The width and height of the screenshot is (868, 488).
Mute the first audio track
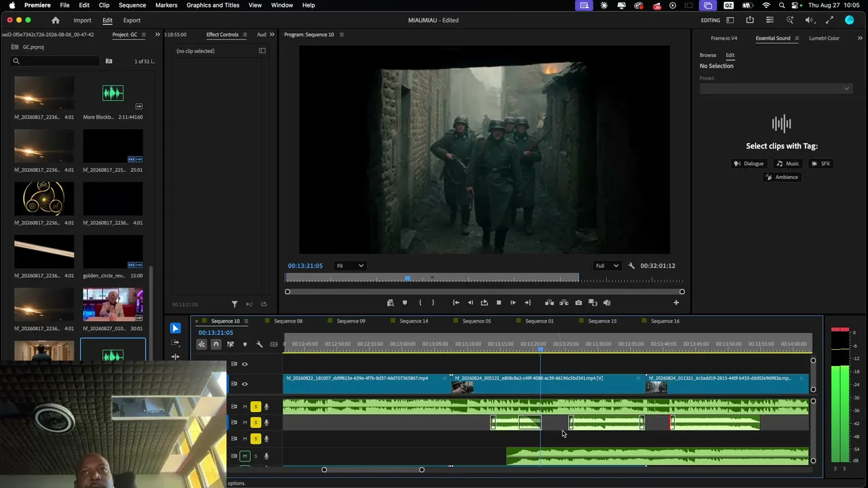[x=245, y=407]
